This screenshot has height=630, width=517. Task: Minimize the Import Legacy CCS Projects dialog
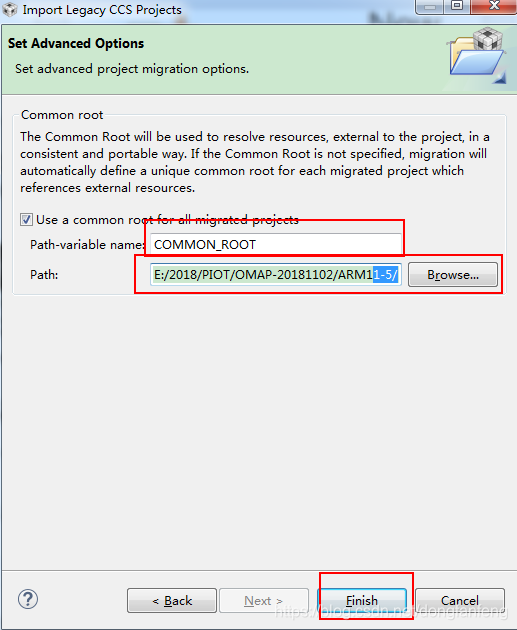click(x=430, y=6)
